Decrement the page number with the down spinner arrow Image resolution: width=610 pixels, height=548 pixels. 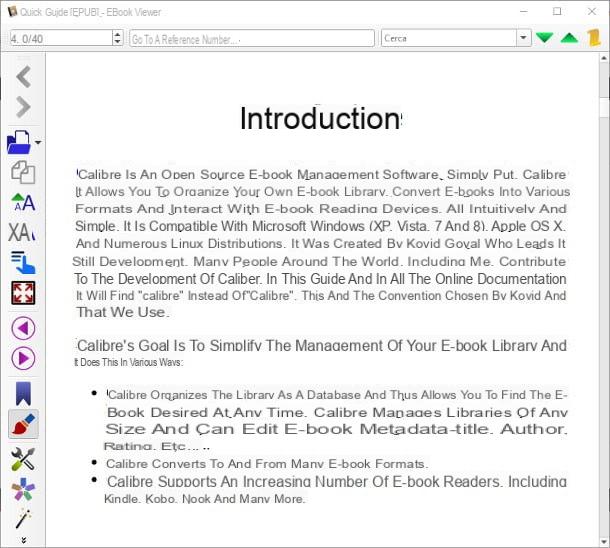tap(117, 42)
